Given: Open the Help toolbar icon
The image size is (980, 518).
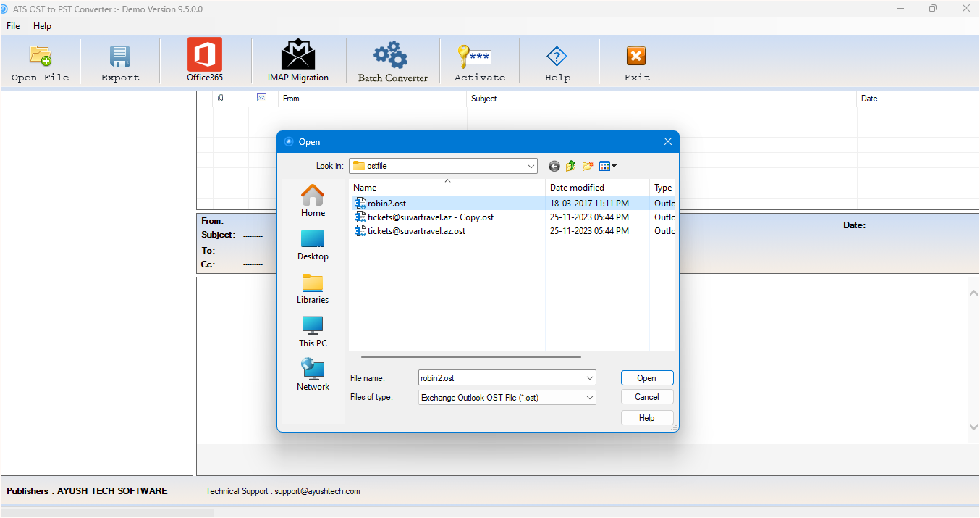Looking at the screenshot, I should coord(557,57).
